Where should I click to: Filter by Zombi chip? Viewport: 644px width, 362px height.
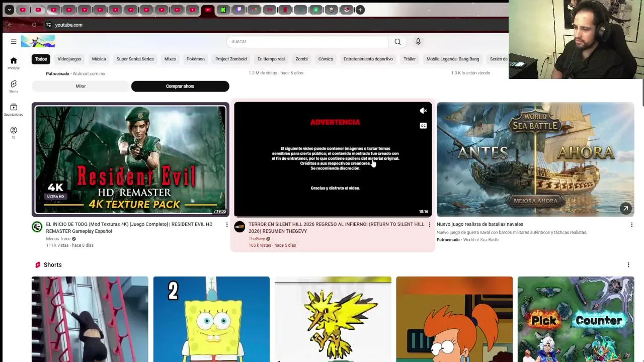[301, 59]
